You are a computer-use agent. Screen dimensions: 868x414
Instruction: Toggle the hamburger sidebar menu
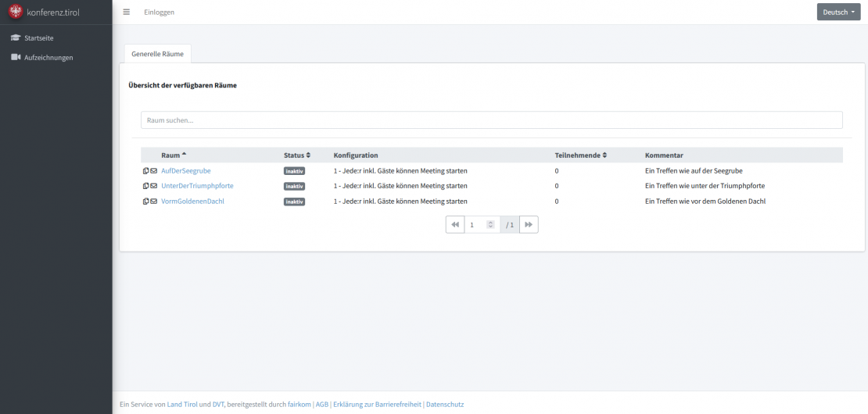pyautogui.click(x=127, y=12)
